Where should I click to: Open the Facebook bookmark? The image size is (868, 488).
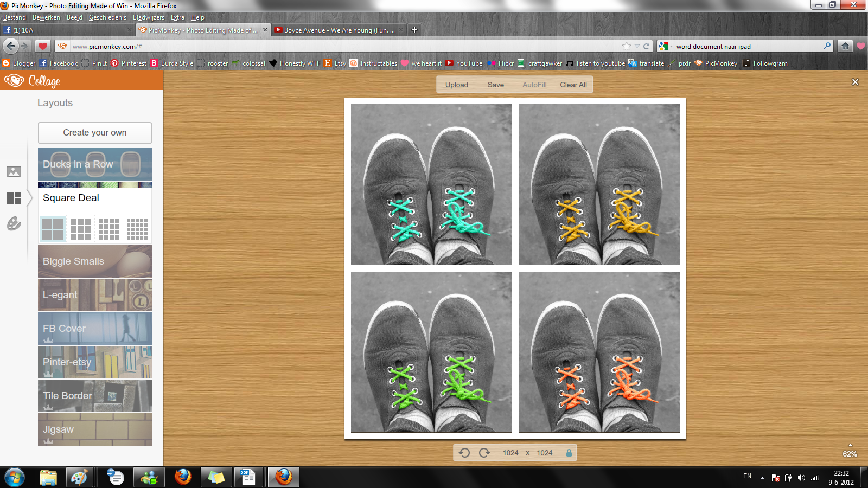coord(59,63)
